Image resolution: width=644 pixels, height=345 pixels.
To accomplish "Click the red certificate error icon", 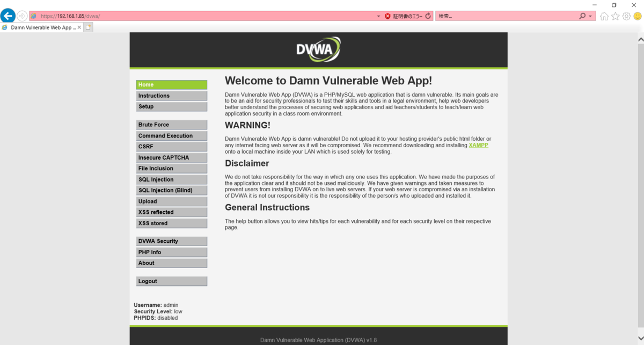I will [387, 16].
